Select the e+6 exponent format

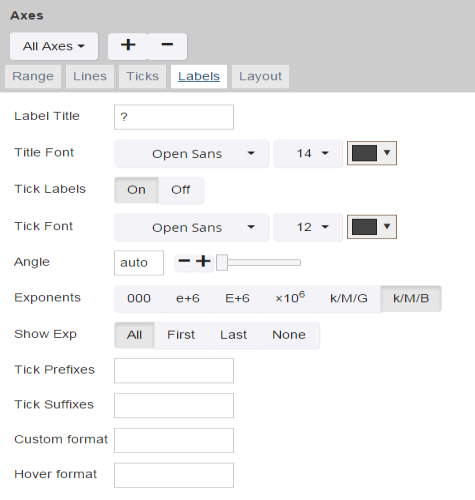point(188,298)
